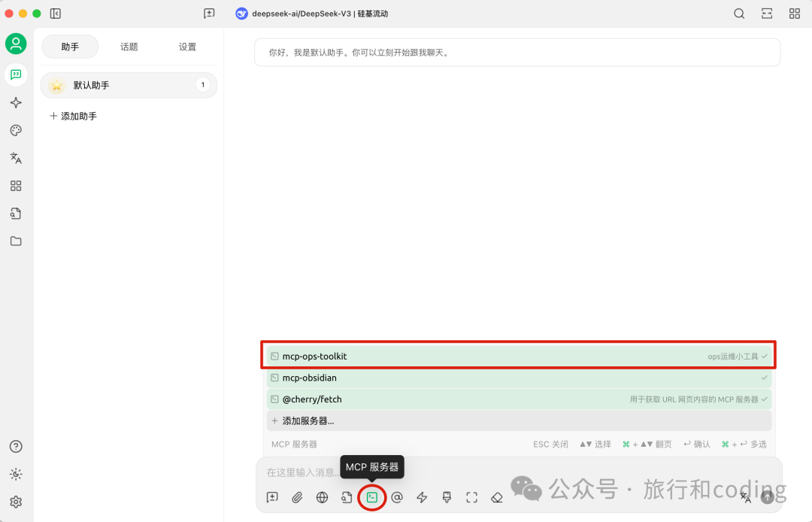Create new topic from title bar icon

coord(209,14)
